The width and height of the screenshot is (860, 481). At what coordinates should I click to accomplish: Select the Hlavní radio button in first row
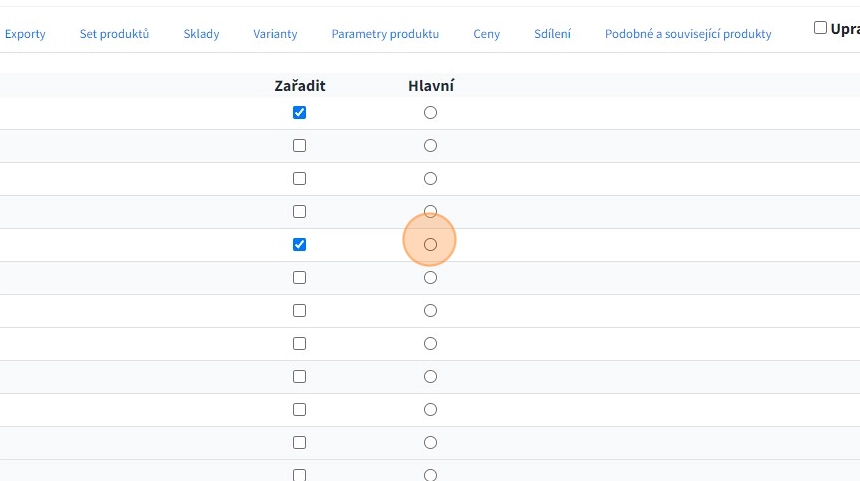pyautogui.click(x=430, y=113)
